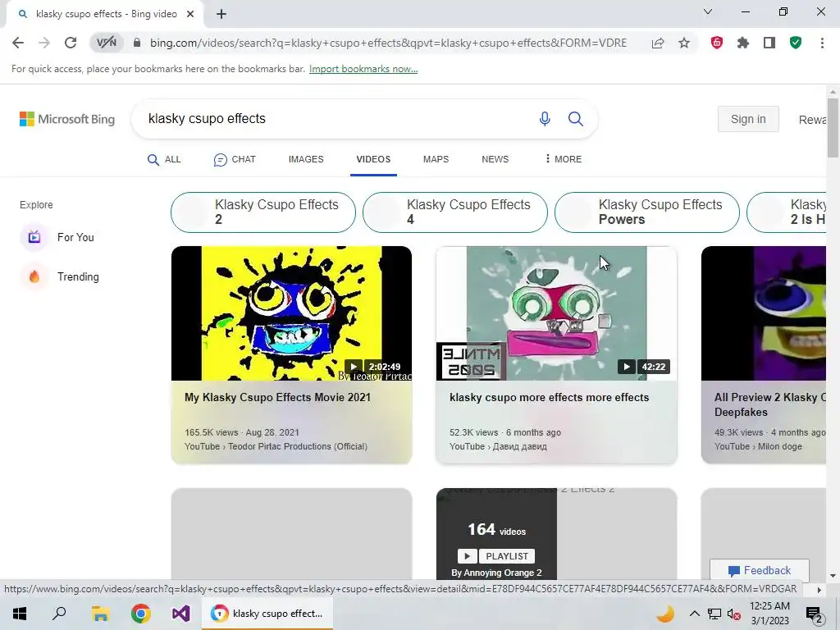Select Klasky Csupo Effects 4 chip
Viewport: 840px width, 630px height.
tap(454, 212)
